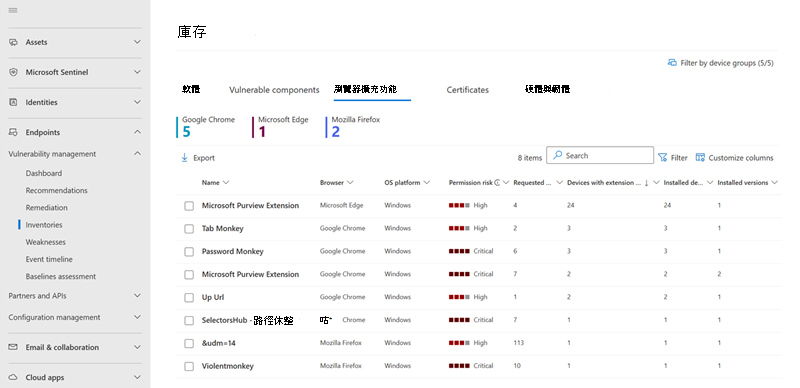800x388 pixels.
Task: Open Remediation in sidebar
Action: coord(46,208)
